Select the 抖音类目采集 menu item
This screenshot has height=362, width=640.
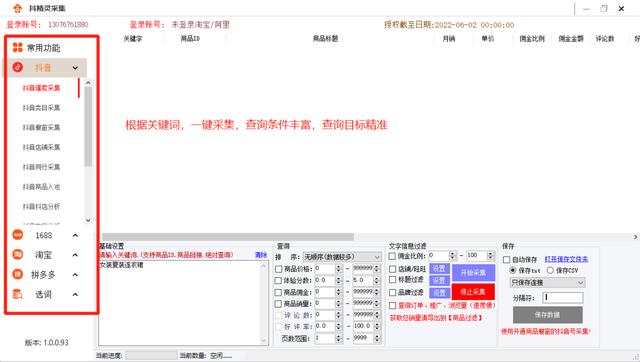41,108
